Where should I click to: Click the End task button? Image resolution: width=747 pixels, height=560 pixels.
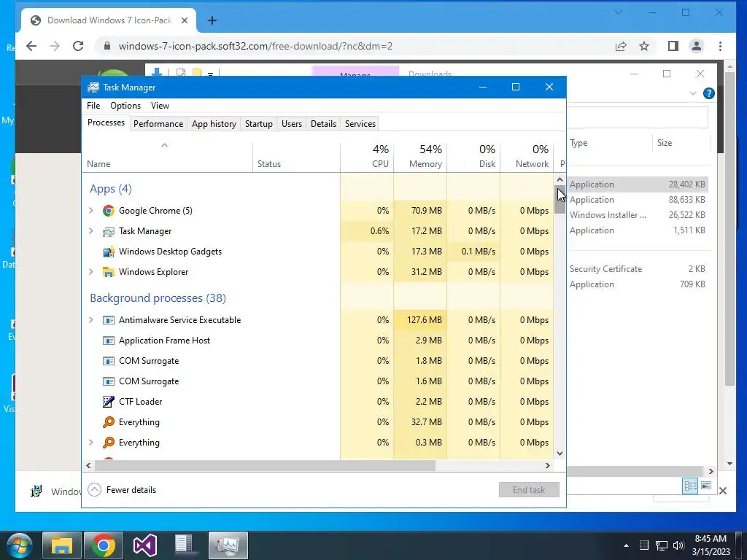pyautogui.click(x=529, y=489)
